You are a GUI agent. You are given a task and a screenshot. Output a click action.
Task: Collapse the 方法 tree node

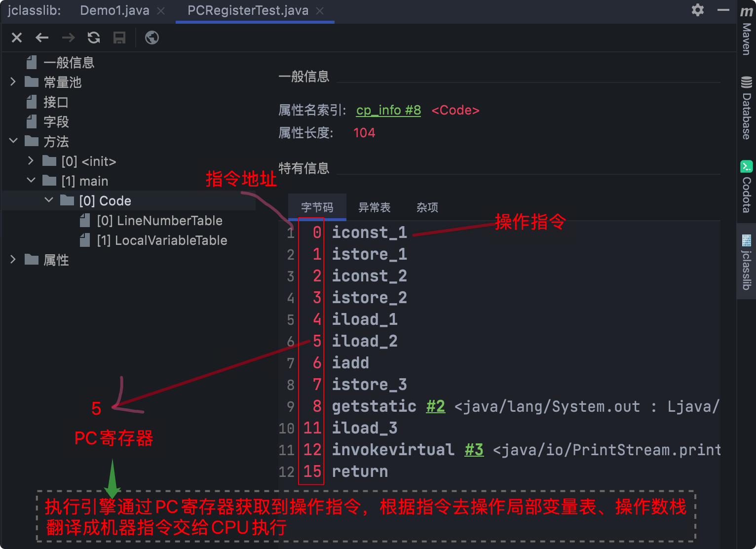pos(13,141)
